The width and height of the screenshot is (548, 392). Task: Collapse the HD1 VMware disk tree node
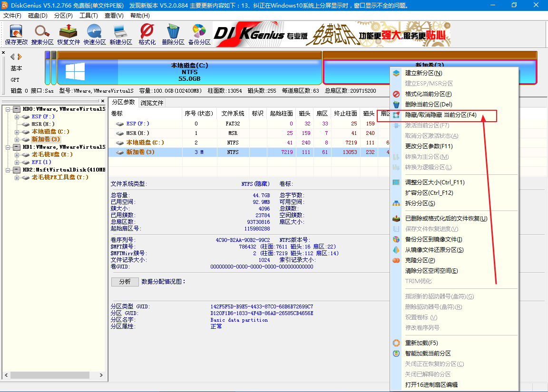coord(8,147)
